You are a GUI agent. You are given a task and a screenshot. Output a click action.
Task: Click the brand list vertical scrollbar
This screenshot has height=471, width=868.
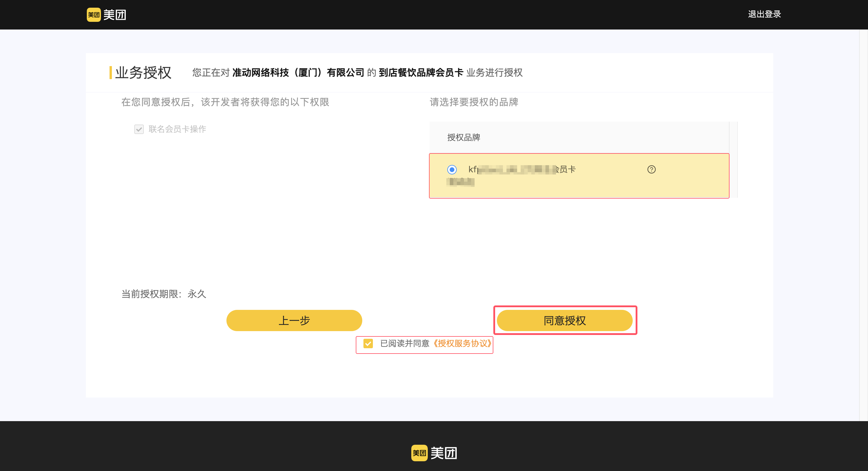click(733, 159)
